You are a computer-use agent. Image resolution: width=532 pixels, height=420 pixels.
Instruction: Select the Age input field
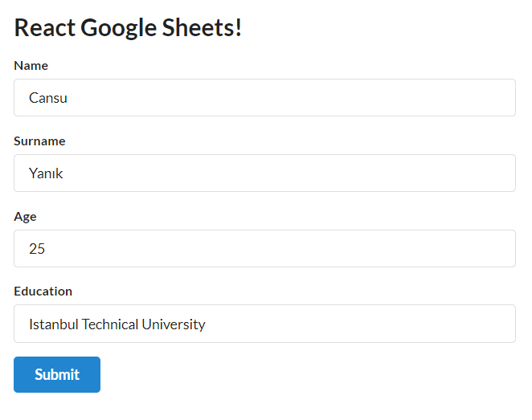click(x=264, y=249)
